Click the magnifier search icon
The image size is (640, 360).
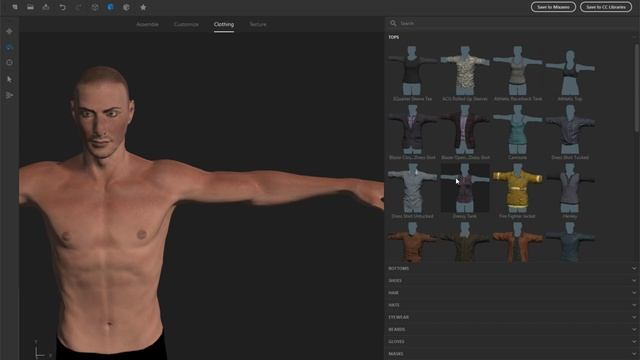(393, 23)
